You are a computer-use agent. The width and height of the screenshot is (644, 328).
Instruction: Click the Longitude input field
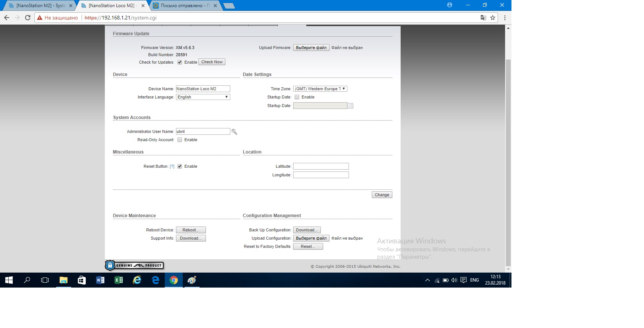click(x=321, y=175)
